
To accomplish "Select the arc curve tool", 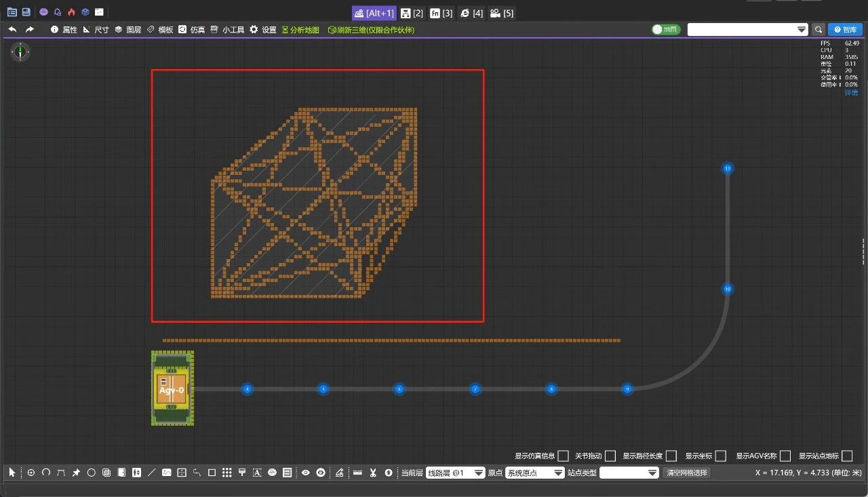I will 46,473.
